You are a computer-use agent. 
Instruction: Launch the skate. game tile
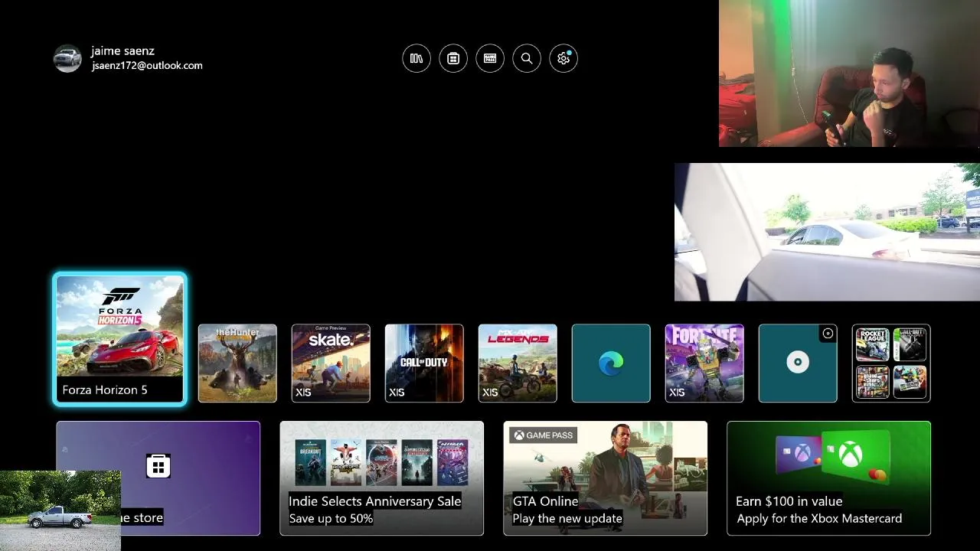(331, 363)
